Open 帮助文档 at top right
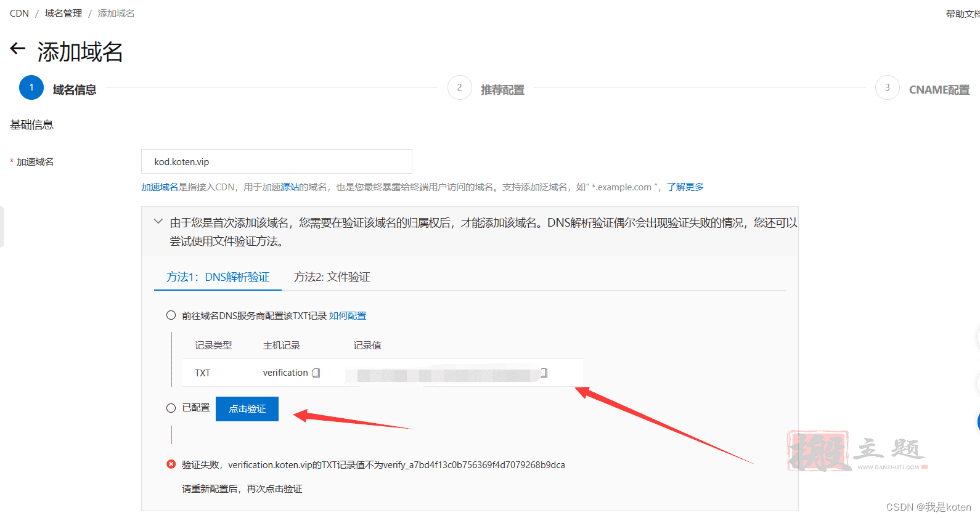The image size is (980, 518). 963,14
